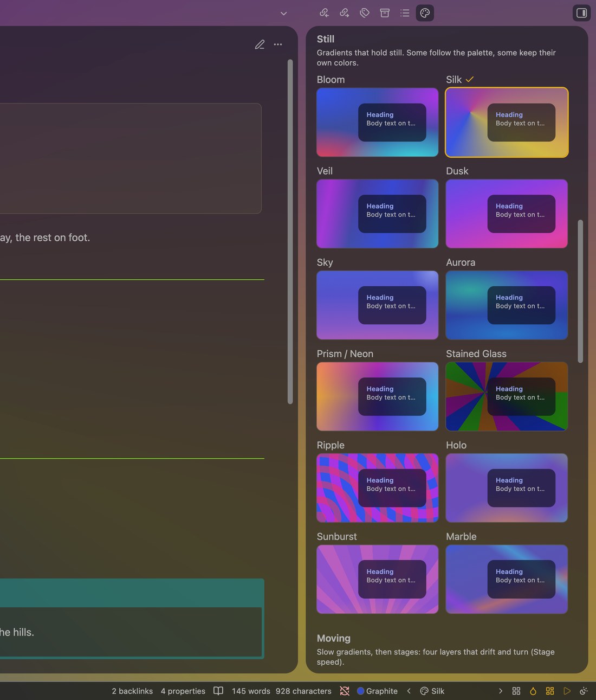Click the play triangle icon in status bar
596x700 pixels.
[x=567, y=691]
